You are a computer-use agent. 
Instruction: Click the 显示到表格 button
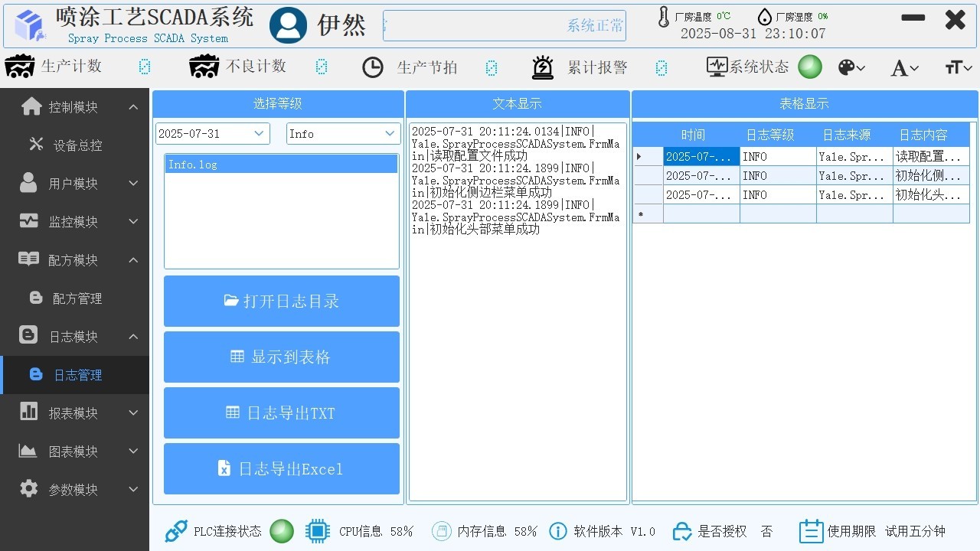click(282, 357)
